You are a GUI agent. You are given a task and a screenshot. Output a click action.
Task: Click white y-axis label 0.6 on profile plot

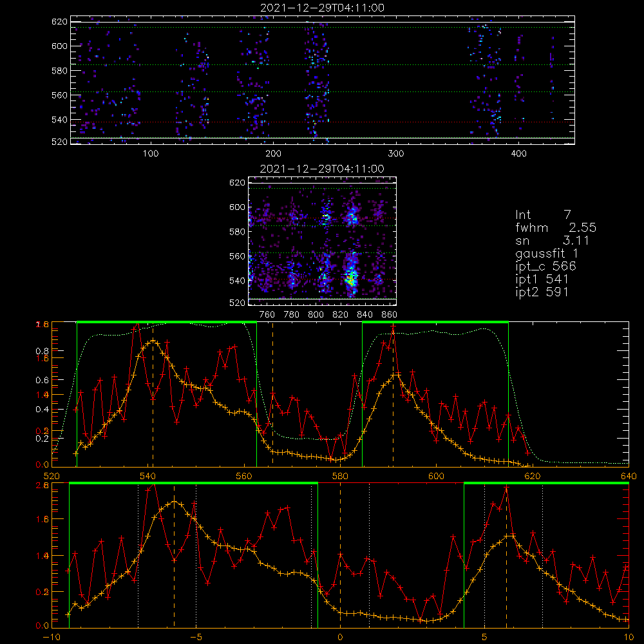coord(43,381)
